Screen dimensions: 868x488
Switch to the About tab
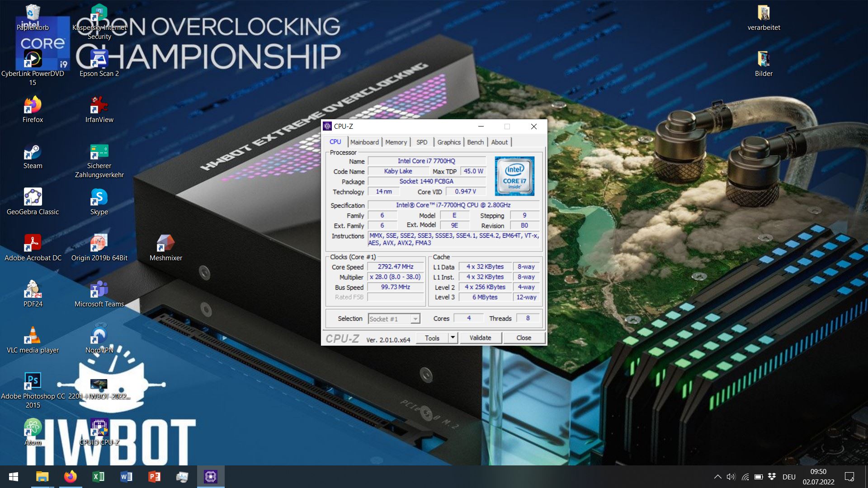500,142
